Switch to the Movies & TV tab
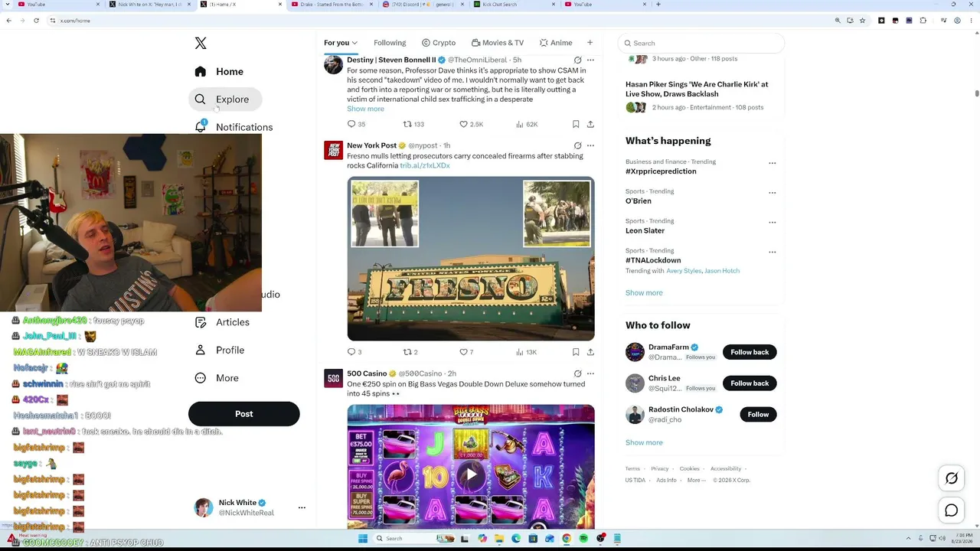The height and width of the screenshot is (551, 980). pyautogui.click(x=498, y=43)
